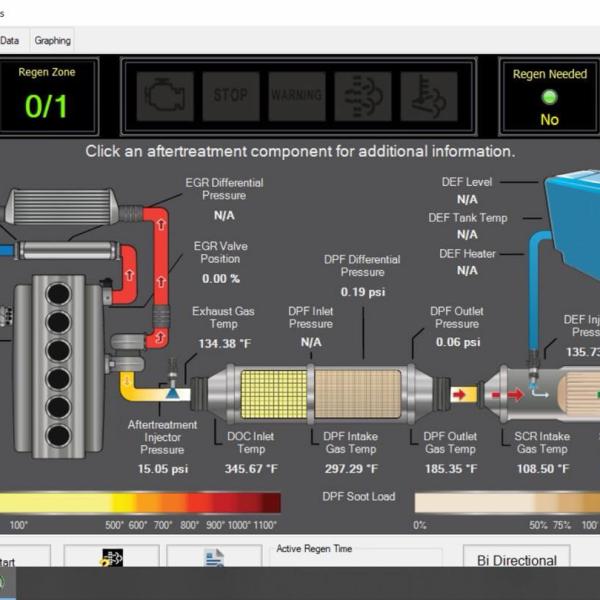Open the Graphing tab
The height and width of the screenshot is (600, 600).
pyautogui.click(x=52, y=41)
